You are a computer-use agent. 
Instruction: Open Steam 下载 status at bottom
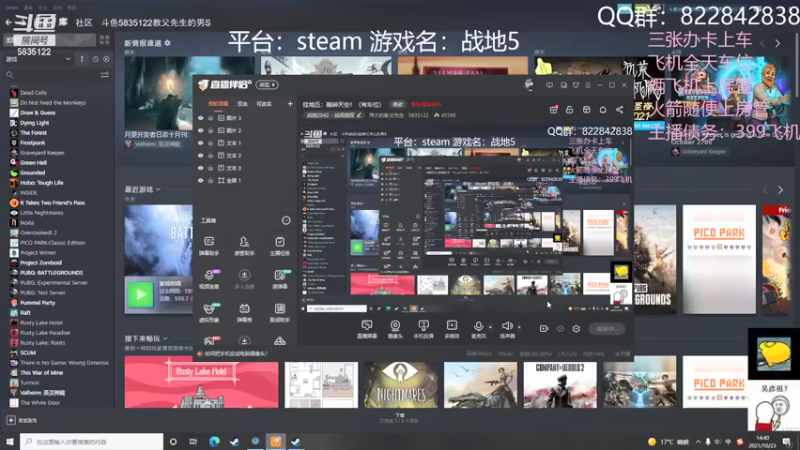(399, 418)
